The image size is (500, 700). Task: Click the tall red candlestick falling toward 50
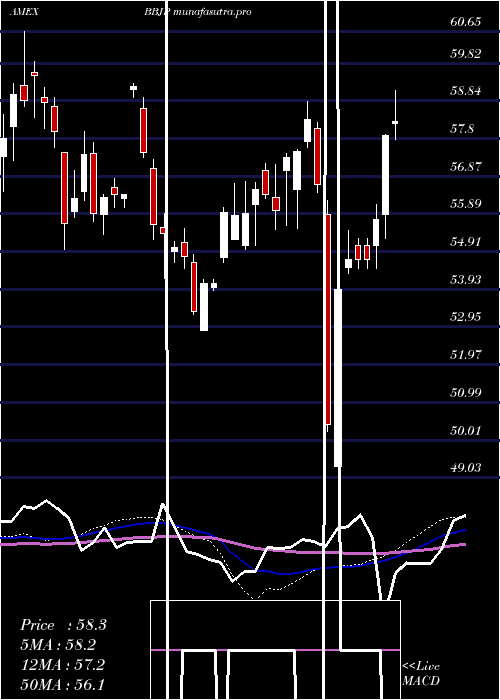pyautogui.click(x=328, y=319)
